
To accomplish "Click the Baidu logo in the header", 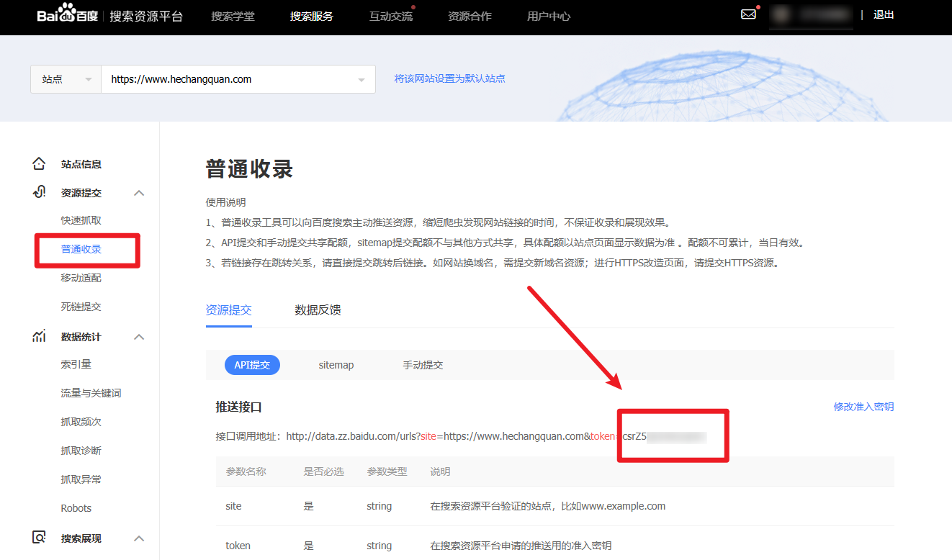I will (x=67, y=14).
